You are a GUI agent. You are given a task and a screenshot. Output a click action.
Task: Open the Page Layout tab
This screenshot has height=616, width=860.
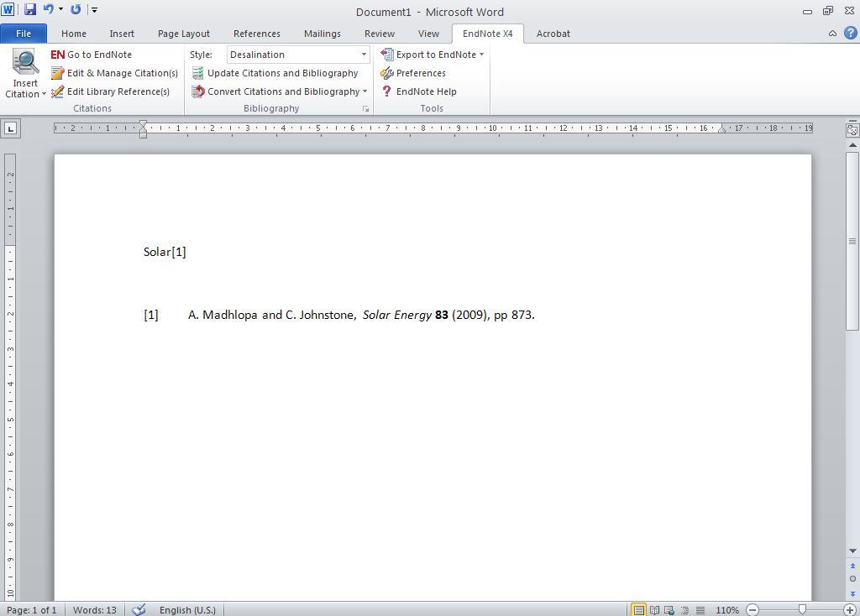(184, 34)
